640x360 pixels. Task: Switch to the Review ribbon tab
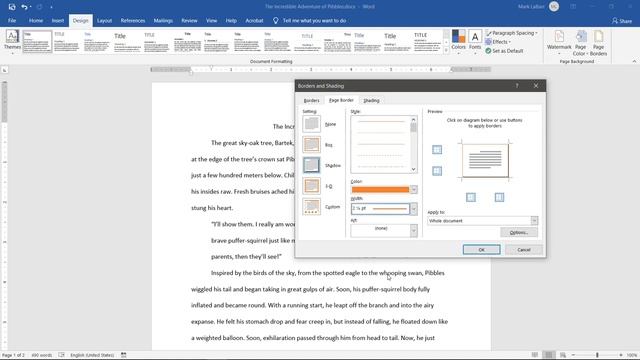coord(189,20)
